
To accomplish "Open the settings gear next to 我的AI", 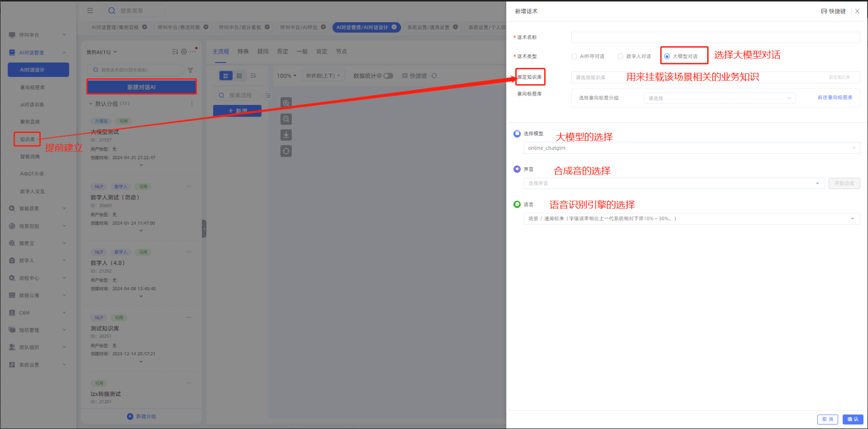I will [x=184, y=52].
